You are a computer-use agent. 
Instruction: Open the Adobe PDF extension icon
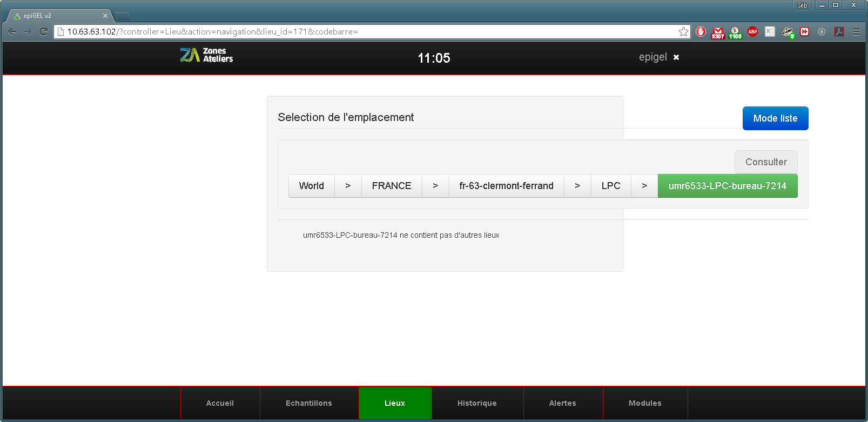pos(839,32)
